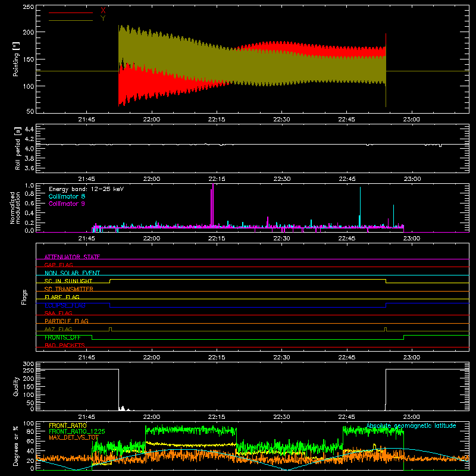Click the 4.4 value on Roll period axis

click(29, 129)
